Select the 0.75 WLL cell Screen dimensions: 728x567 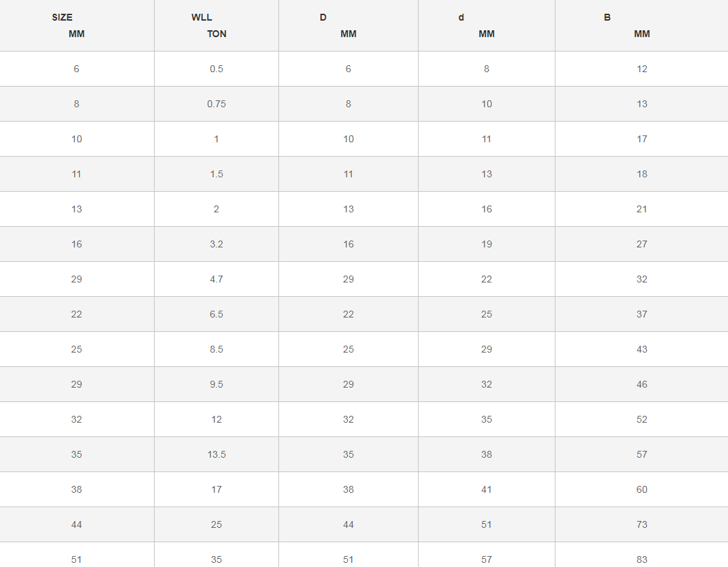(217, 104)
